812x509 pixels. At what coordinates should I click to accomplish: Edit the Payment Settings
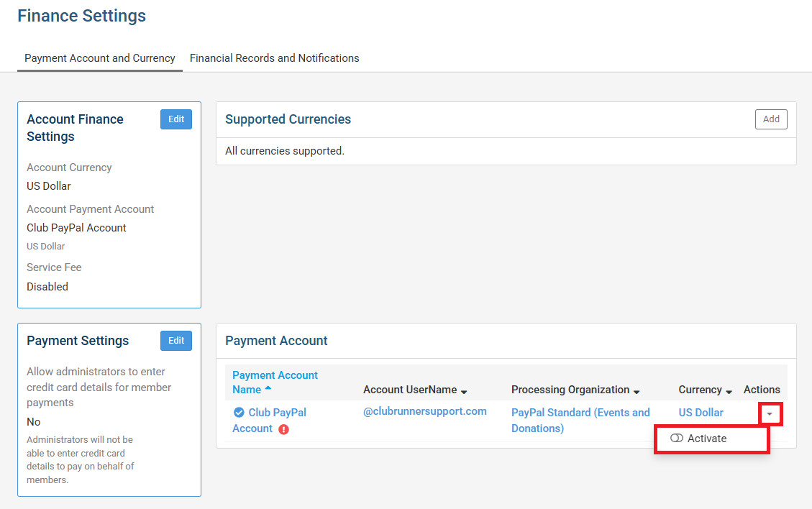coord(176,341)
